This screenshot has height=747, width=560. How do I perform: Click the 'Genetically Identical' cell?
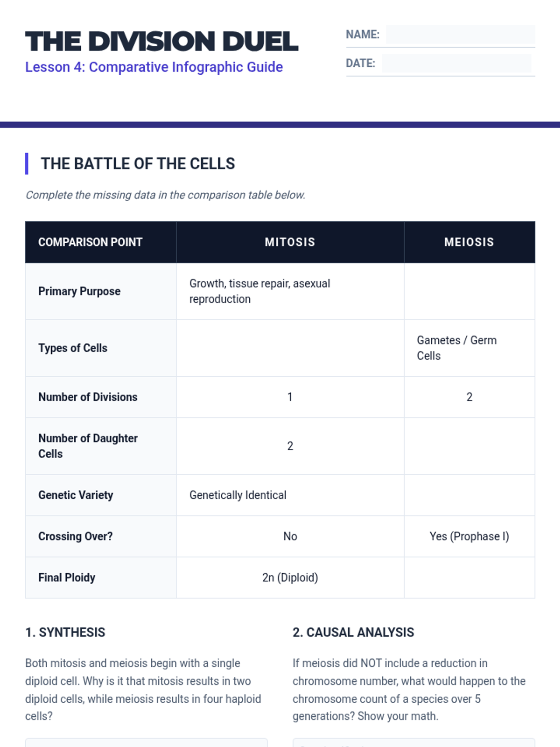(238, 495)
